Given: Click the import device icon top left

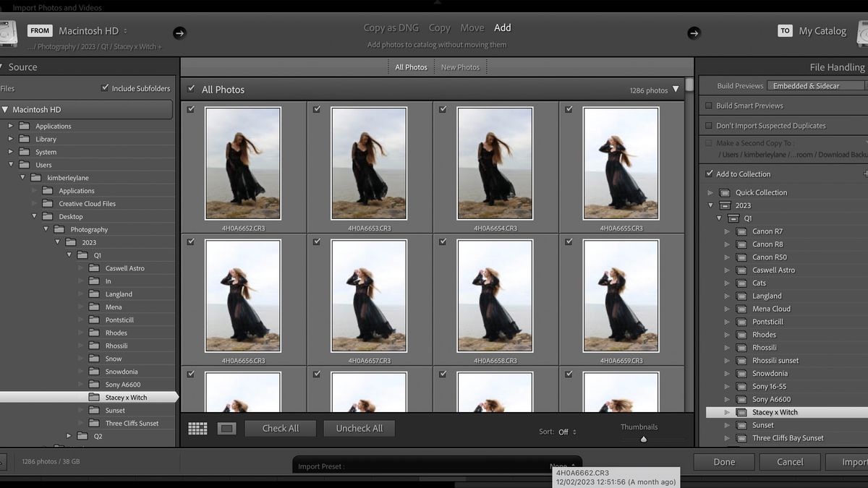Looking at the screenshot, I should pos(7,31).
